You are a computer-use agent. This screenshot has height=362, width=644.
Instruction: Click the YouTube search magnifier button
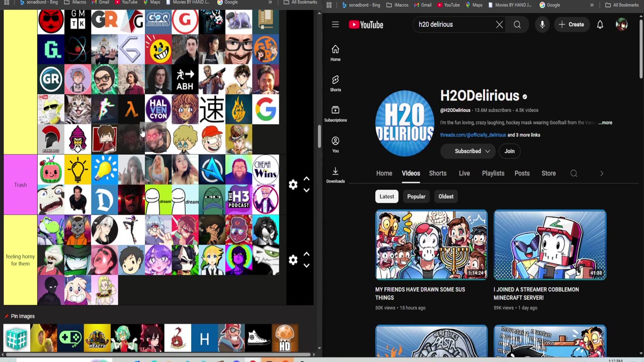point(517,24)
